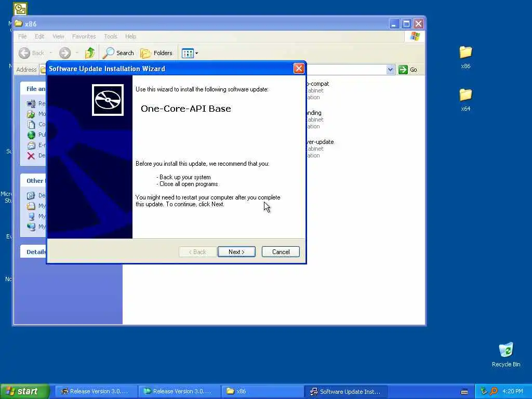Select the x64 folder on desktop
532x399 pixels.
[x=465, y=100]
